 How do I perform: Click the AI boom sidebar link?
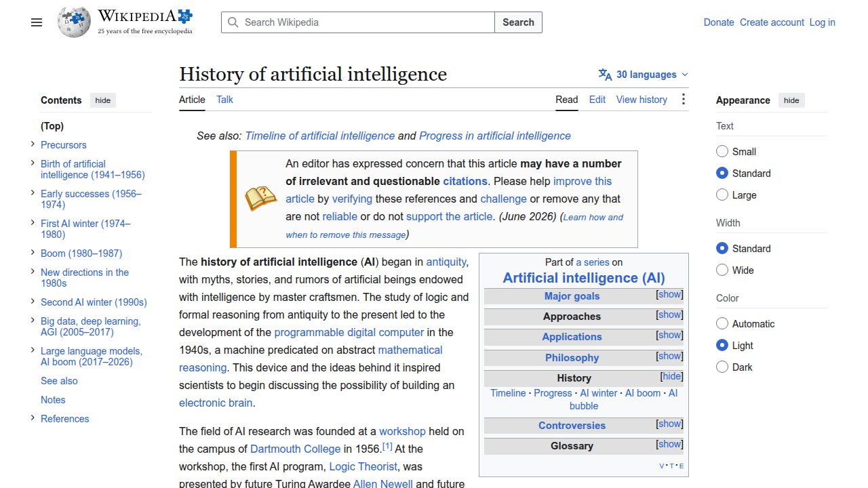(643, 393)
